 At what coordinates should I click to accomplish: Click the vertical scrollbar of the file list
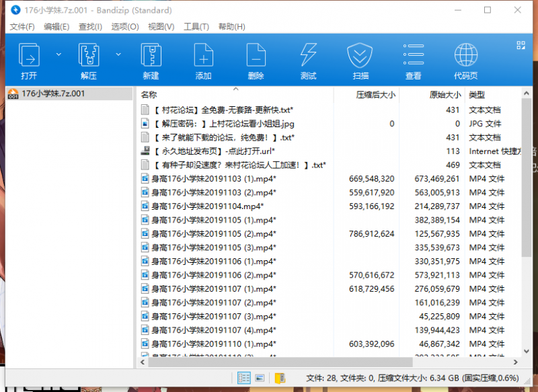527,202
